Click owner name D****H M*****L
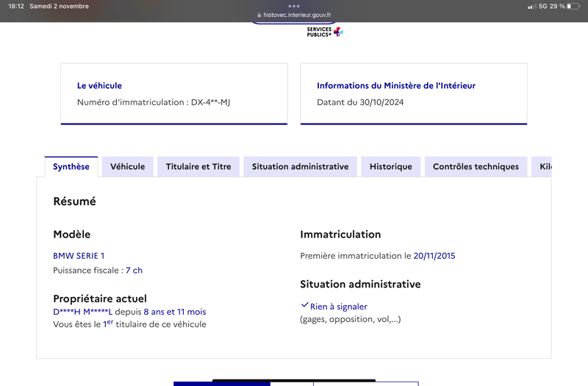 coord(82,312)
